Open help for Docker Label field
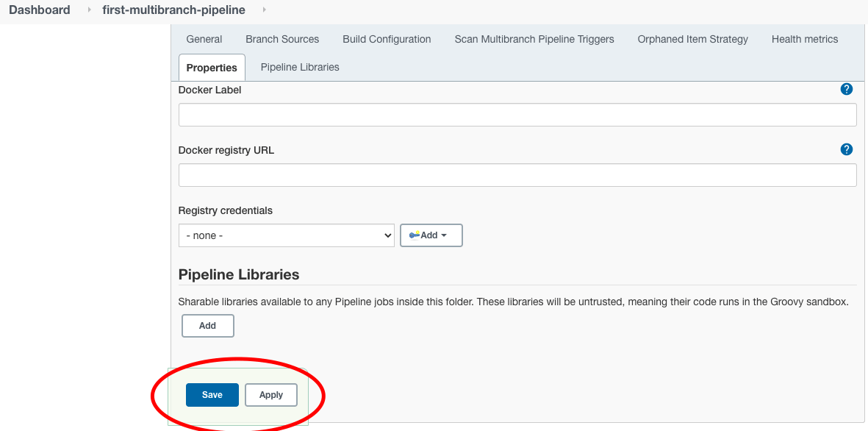The height and width of the screenshot is (431, 868). (x=846, y=90)
